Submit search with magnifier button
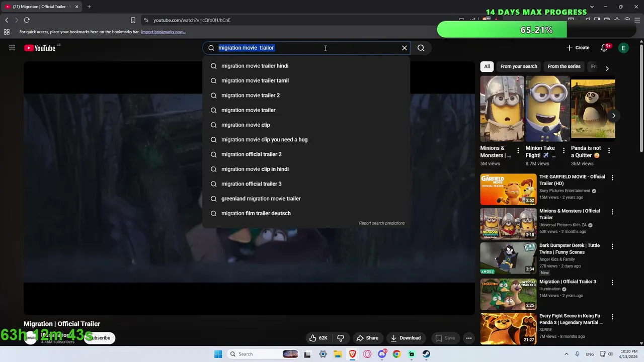Screen dimensions: 644x362 [421, 48]
